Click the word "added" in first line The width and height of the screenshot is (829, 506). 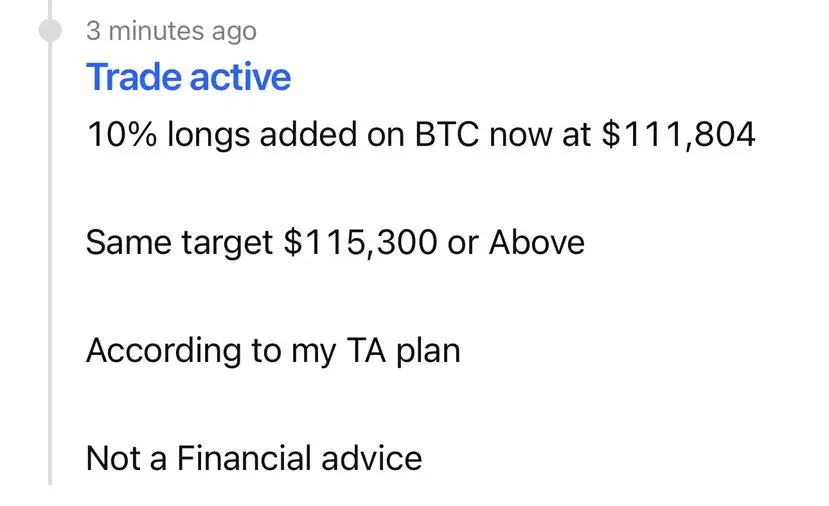pos(308,134)
